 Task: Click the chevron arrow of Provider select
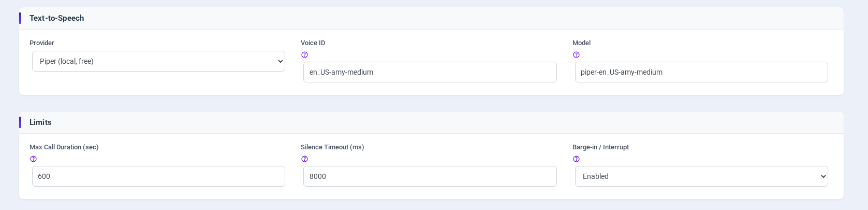280,61
